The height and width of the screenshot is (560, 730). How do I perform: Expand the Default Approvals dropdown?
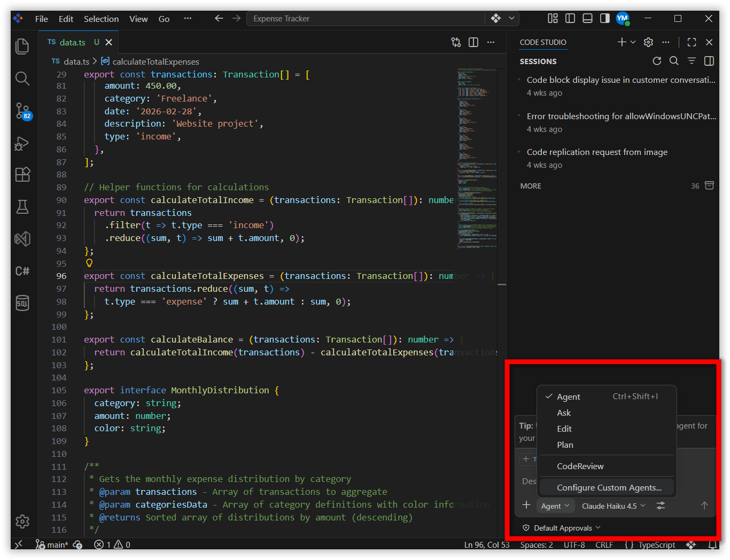(562, 528)
